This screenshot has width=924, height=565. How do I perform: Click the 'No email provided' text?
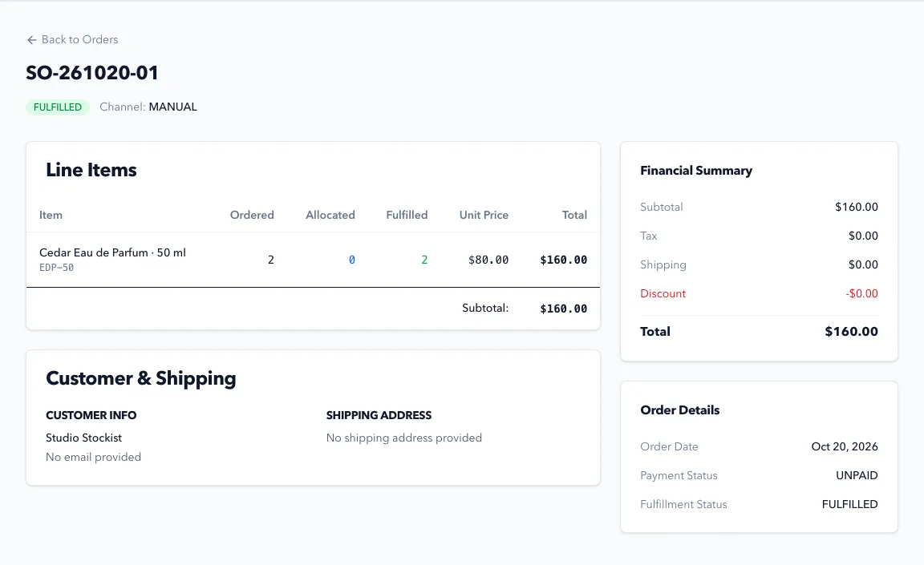click(x=94, y=457)
